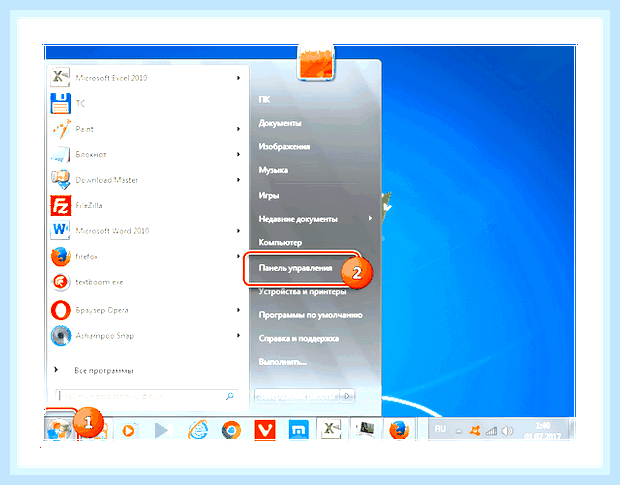Viewport: 620px width, 485px height.
Task: Expand Word 2010 jump list arrow
Action: pyautogui.click(x=238, y=231)
